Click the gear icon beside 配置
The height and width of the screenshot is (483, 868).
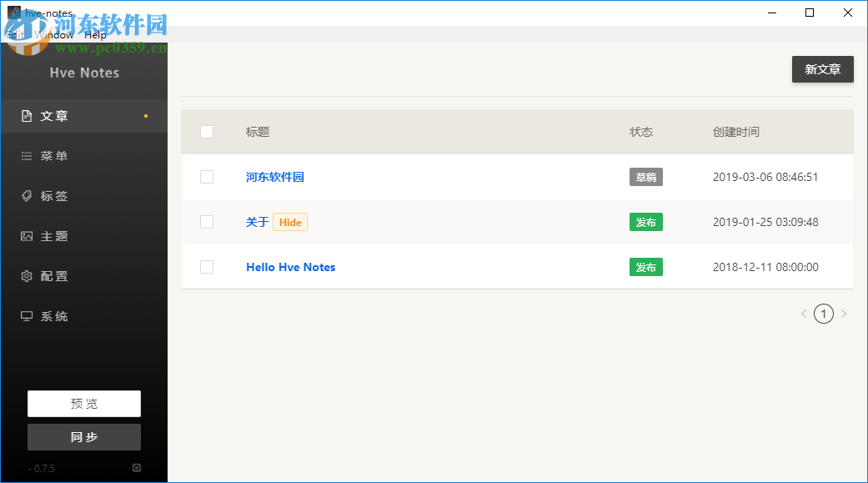tap(27, 276)
